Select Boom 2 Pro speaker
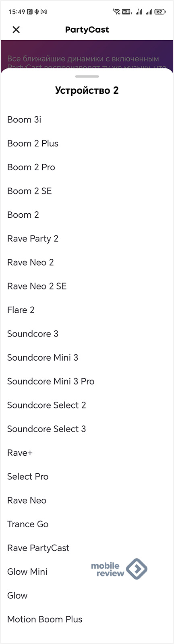174x644 pixels. (x=87, y=167)
